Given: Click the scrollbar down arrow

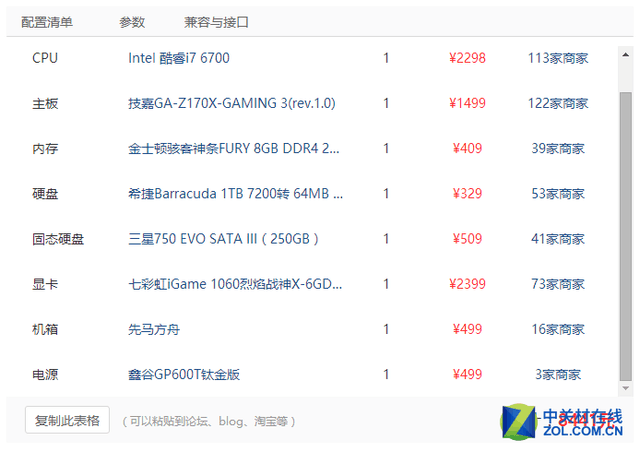Looking at the screenshot, I should (625, 388).
